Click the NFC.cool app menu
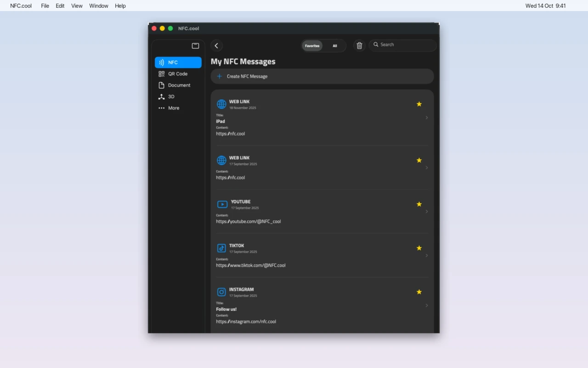The image size is (588, 368). pyautogui.click(x=21, y=6)
